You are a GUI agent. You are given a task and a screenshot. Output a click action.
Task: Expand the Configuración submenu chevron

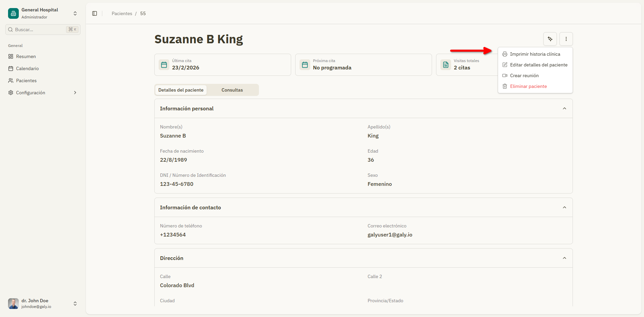(x=75, y=93)
